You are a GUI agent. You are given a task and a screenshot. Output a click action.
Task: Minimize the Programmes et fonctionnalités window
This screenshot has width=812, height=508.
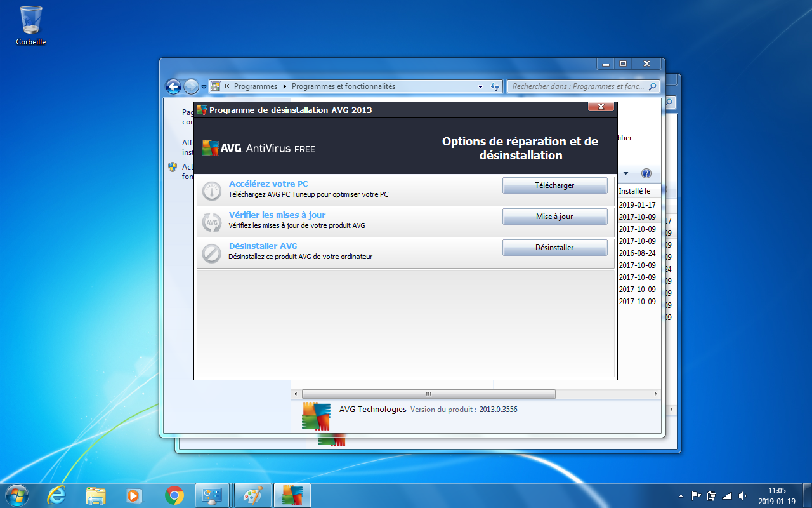[x=605, y=64]
